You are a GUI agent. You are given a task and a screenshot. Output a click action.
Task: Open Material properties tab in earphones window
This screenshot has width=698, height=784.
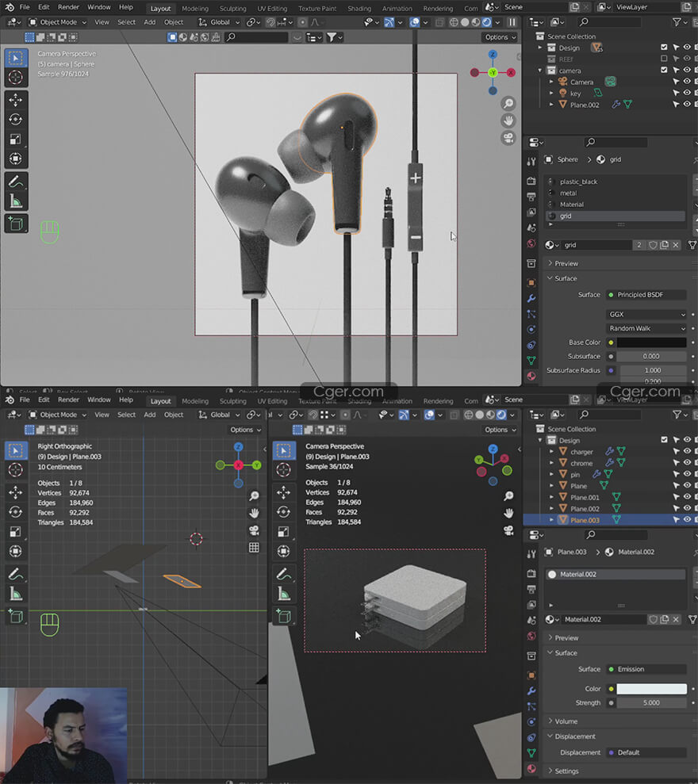click(531, 376)
